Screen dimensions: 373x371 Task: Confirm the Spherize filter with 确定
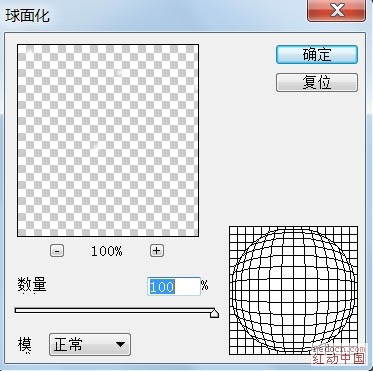coord(317,55)
